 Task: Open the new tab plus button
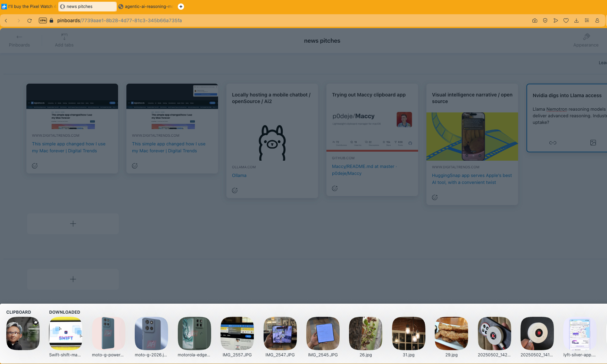[181, 7]
